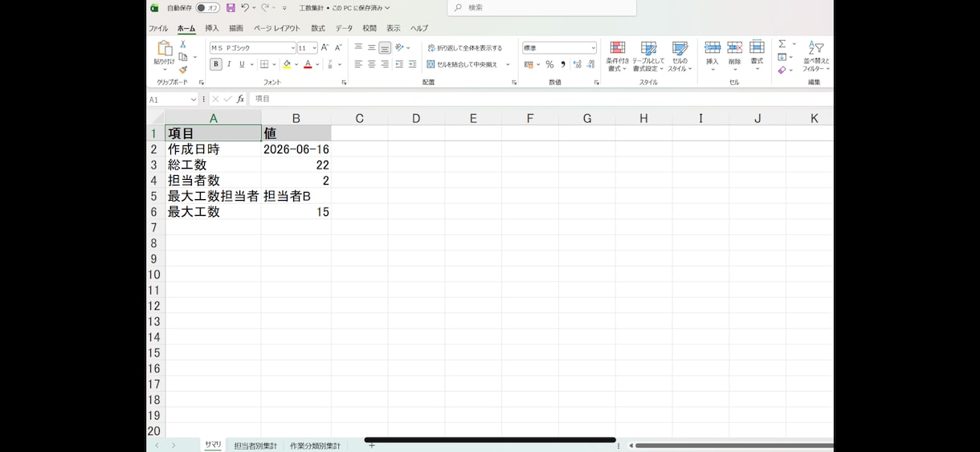Click the Redo arrow icon
The height and width of the screenshot is (452, 980).
(x=264, y=8)
